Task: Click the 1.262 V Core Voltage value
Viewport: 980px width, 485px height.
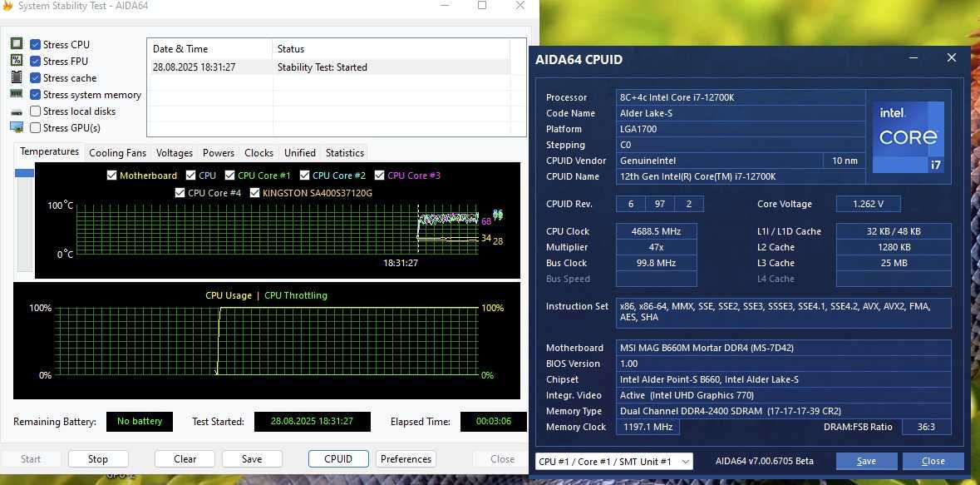Action: coord(868,204)
